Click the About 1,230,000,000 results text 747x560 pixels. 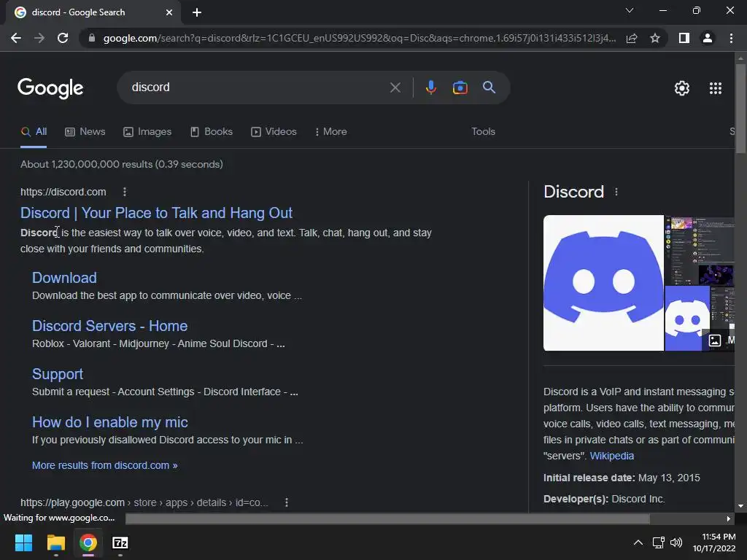click(x=122, y=164)
